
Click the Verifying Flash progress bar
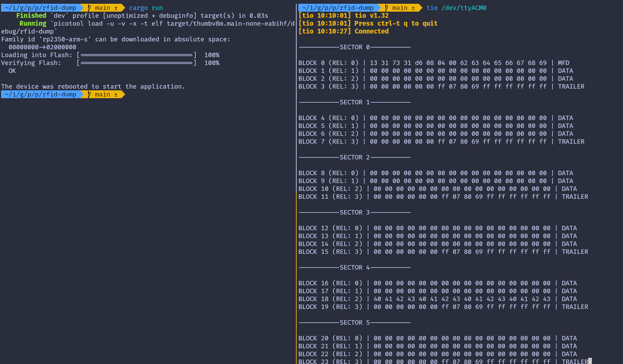coord(137,63)
